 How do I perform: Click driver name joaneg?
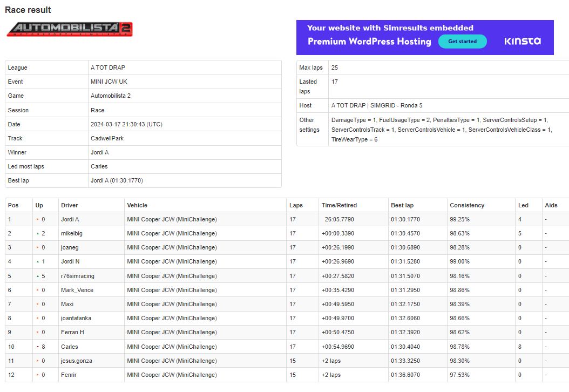coord(70,247)
